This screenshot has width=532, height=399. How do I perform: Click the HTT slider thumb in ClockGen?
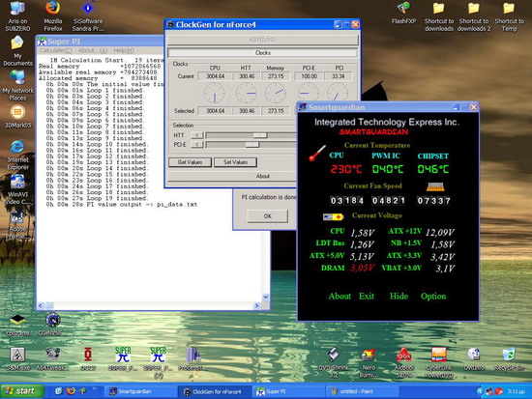coord(260,135)
